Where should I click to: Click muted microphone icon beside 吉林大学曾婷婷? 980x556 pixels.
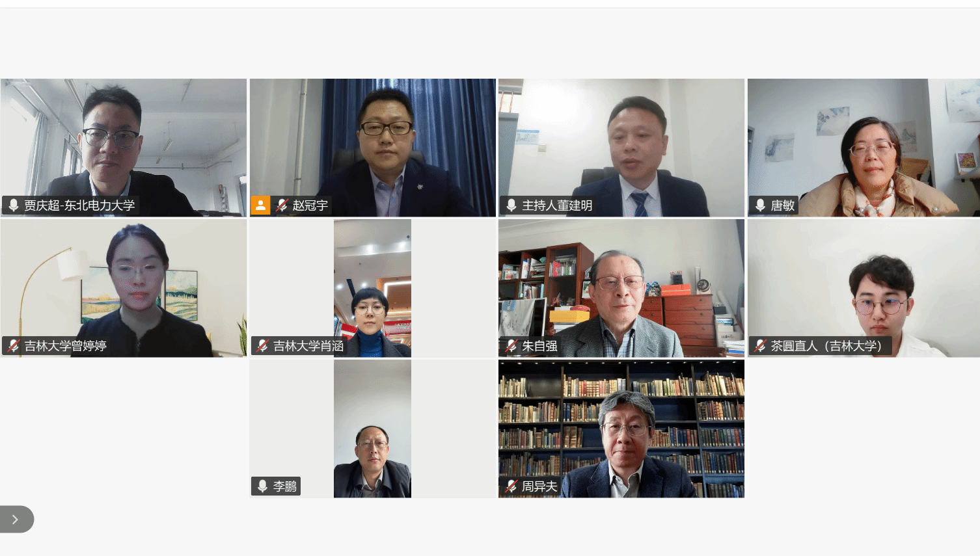[x=14, y=346]
